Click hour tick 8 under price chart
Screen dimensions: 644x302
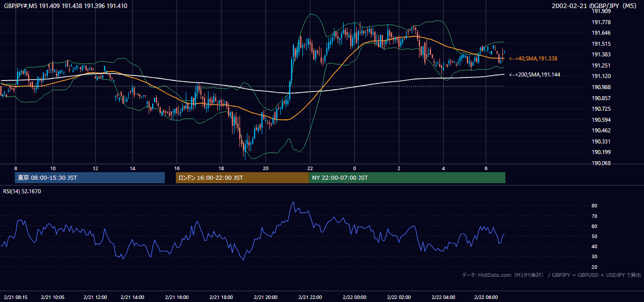coord(16,168)
